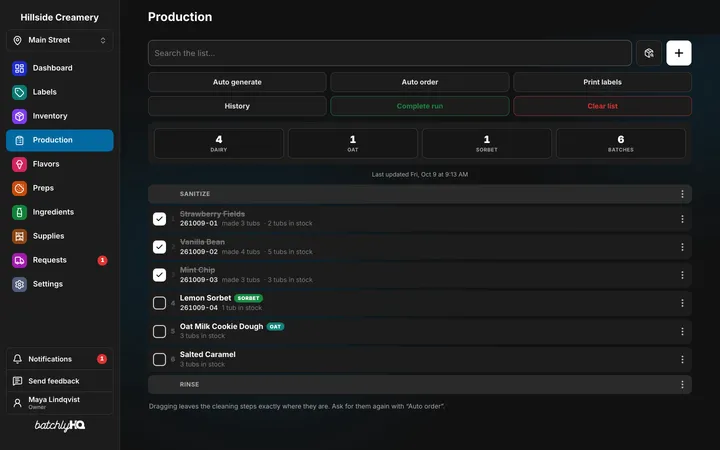Click the 1 SORBET stat card
This screenshot has height=450, width=720.
487,143
